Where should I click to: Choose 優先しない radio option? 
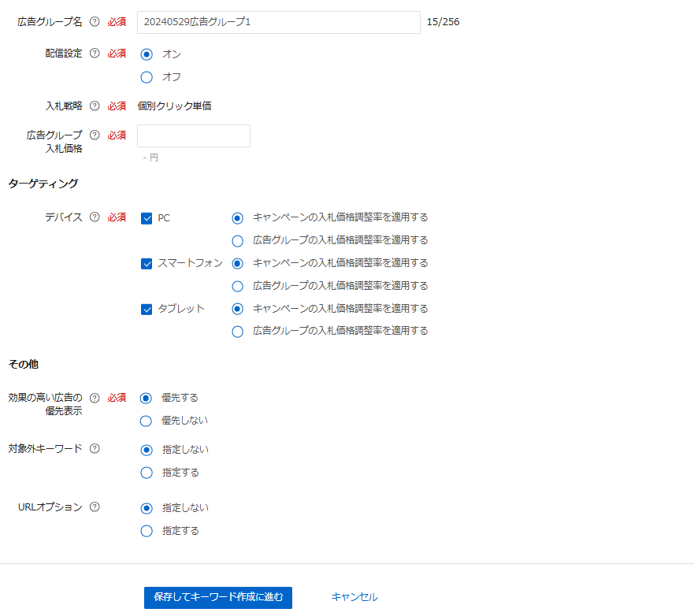146,421
